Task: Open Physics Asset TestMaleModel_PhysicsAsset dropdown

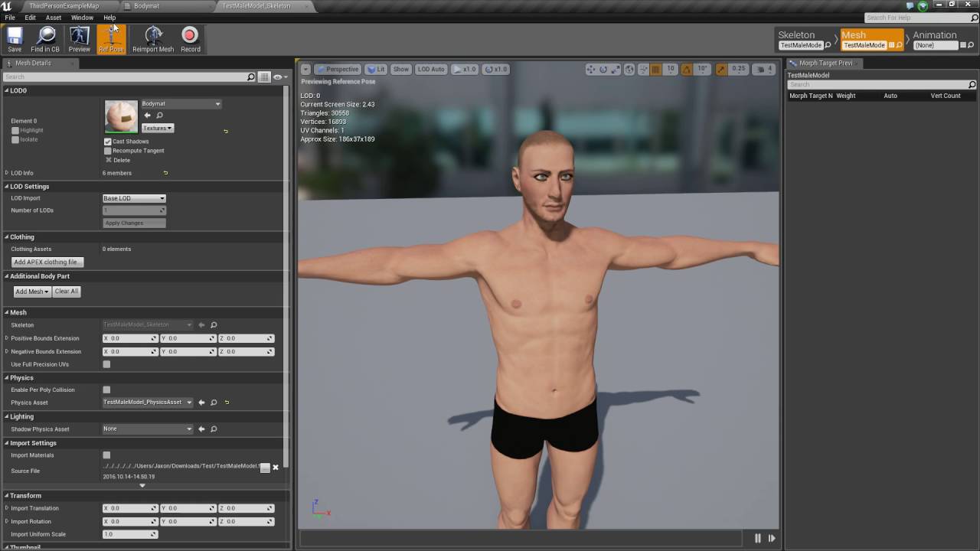Action: pos(147,403)
